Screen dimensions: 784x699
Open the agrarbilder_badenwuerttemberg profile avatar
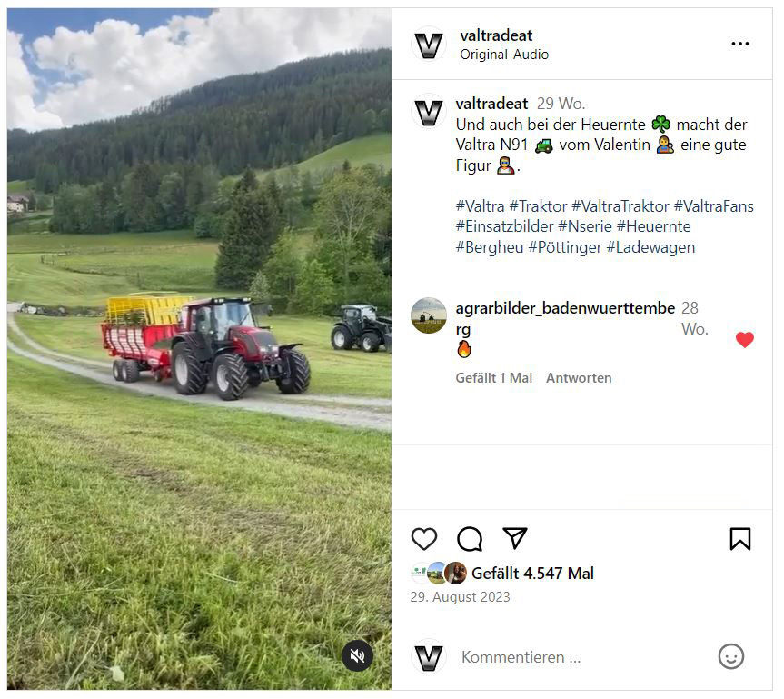pyautogui.click(x=429, y=315)
